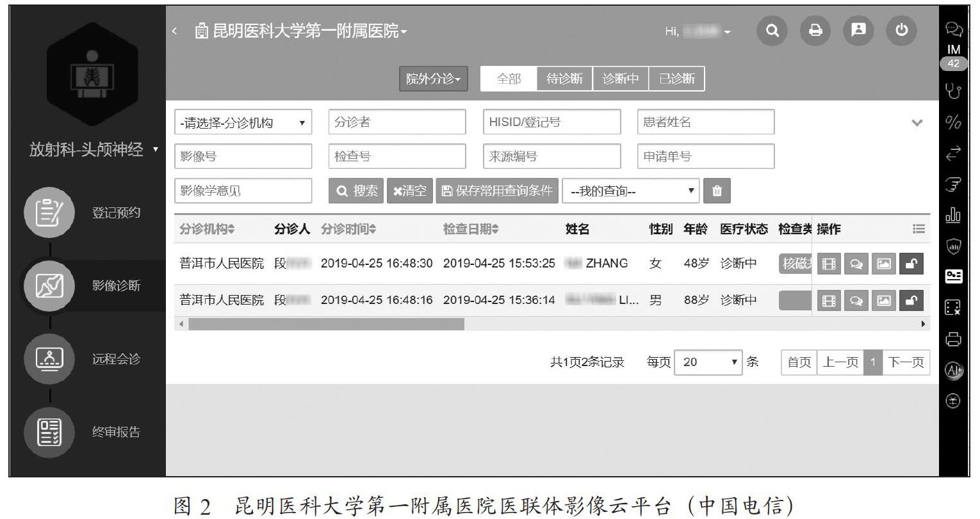
Task: Click the image icon in ZHANG row
Action: click(884, 264)
